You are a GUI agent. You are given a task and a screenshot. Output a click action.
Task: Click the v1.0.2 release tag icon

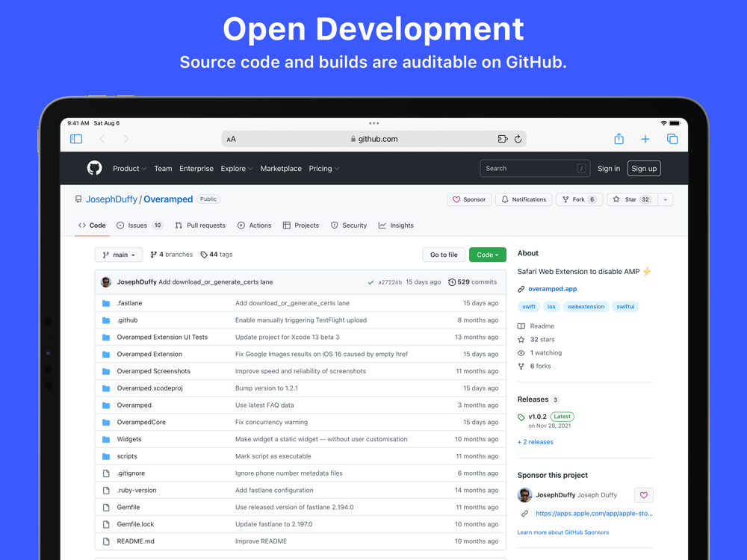[521, 417]
